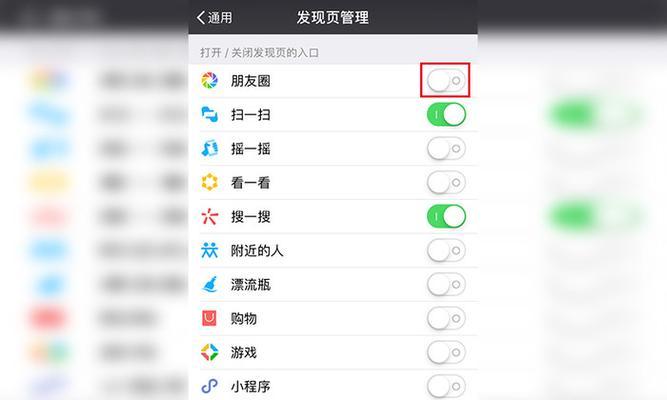
Task: Tap the 漂流瓶 bottle icon
Action: pyautogui.click(x=209, y=284)
